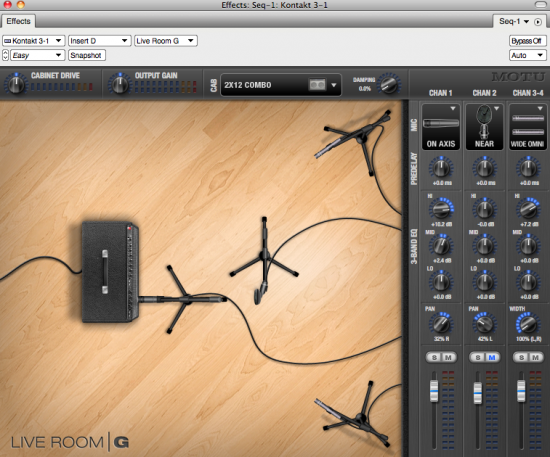Select the WIDE OMNI mic for Chan 3-4
The image size is (550, 457).
[528, 127]
